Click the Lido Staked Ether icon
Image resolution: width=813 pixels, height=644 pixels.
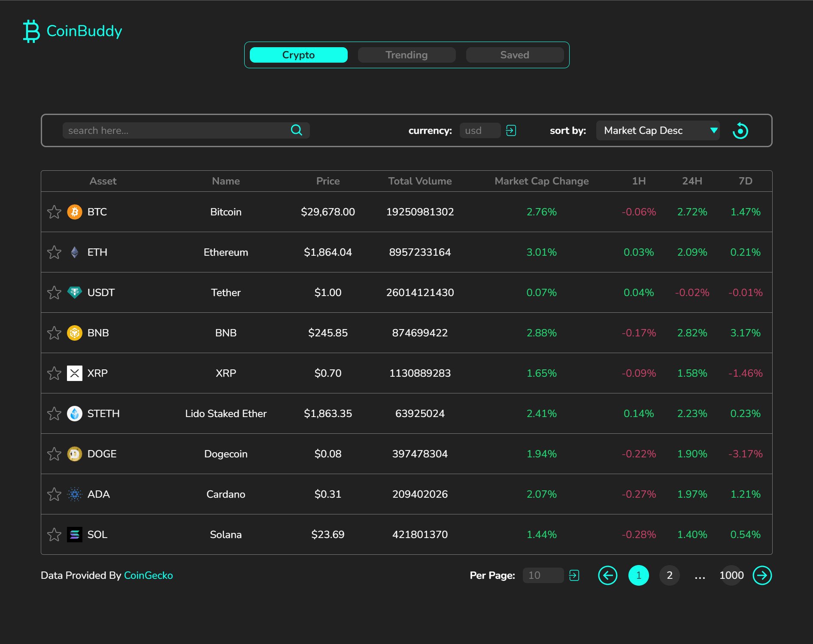point(75,414)
